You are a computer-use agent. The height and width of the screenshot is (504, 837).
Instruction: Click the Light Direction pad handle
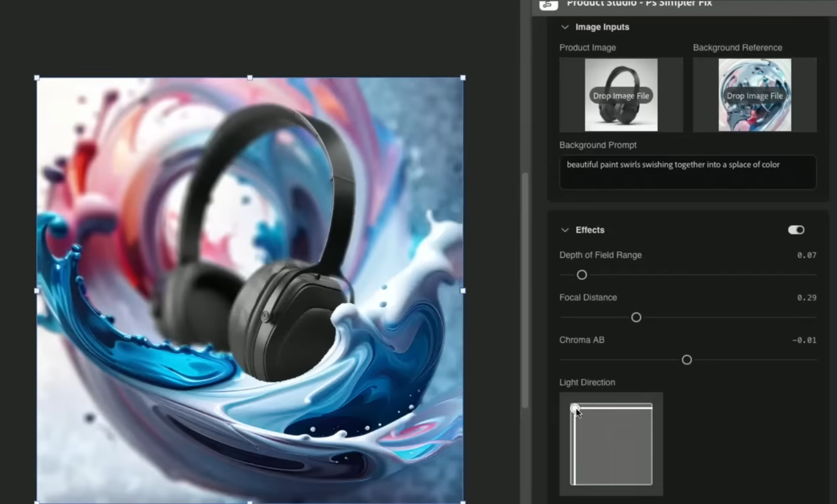pyautogui.click(x=574, y=408)
